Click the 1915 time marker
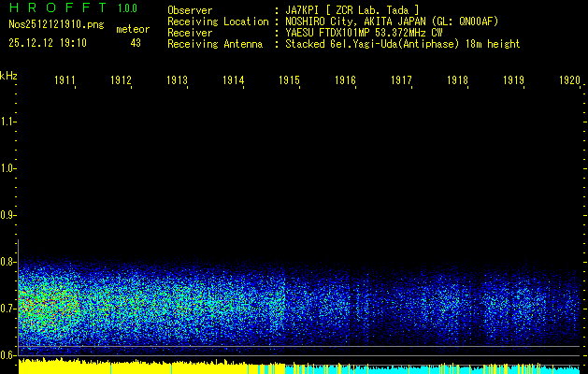588x374 pixels. click(x=289, y=81)
